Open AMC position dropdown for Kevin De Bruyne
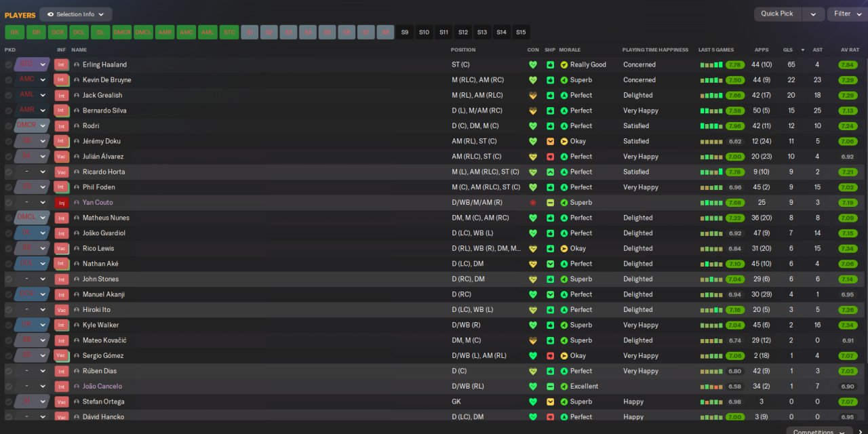The height and width of the screenshot is (434, 868). pyautogui.click(x=32, y=80)
